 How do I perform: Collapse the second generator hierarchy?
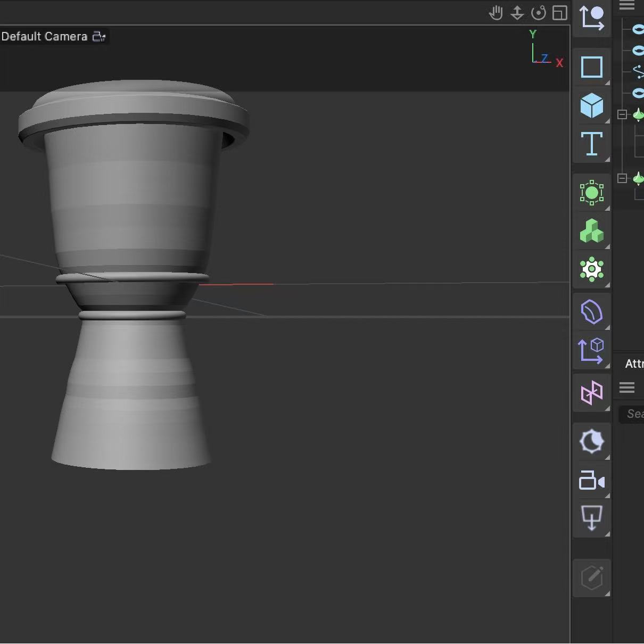tap(622, 178)
